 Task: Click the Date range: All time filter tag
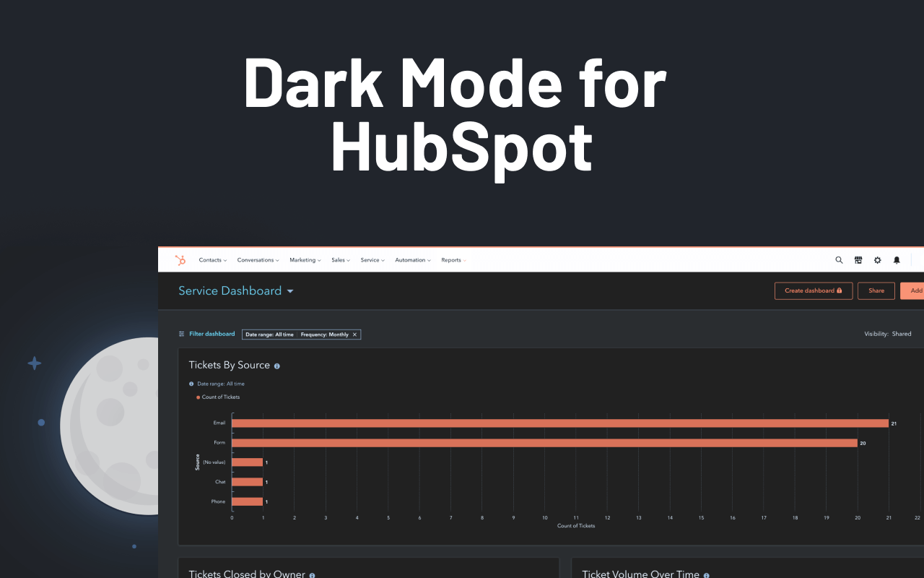click(269, 335)
